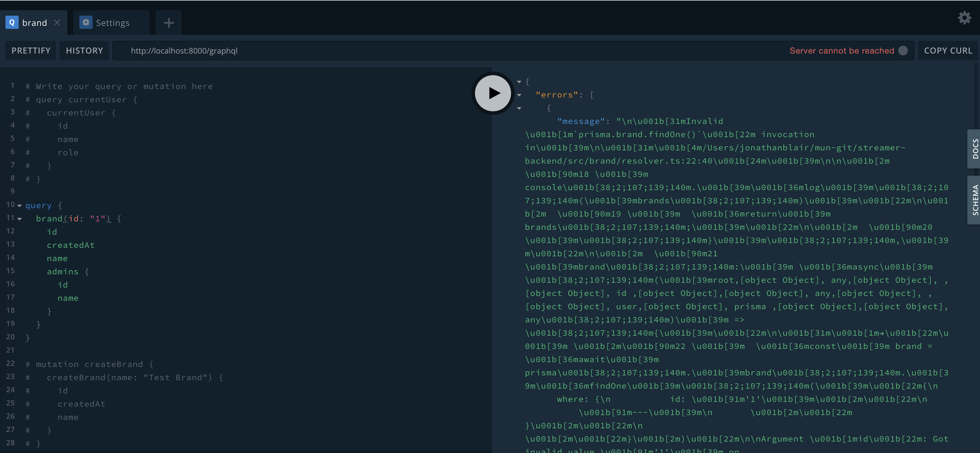
Task: Click the Q icon on the brand tab
Action: pyautogui.click(x=12, y=22)
